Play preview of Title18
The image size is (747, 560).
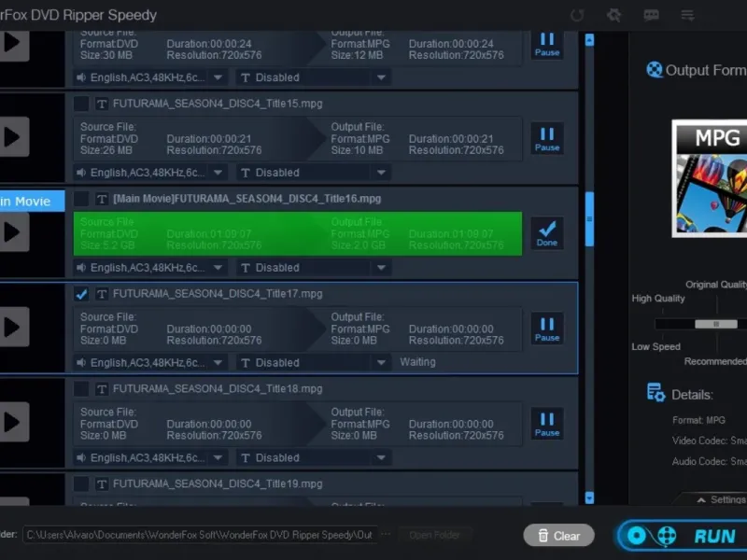(x=13, y=422)
